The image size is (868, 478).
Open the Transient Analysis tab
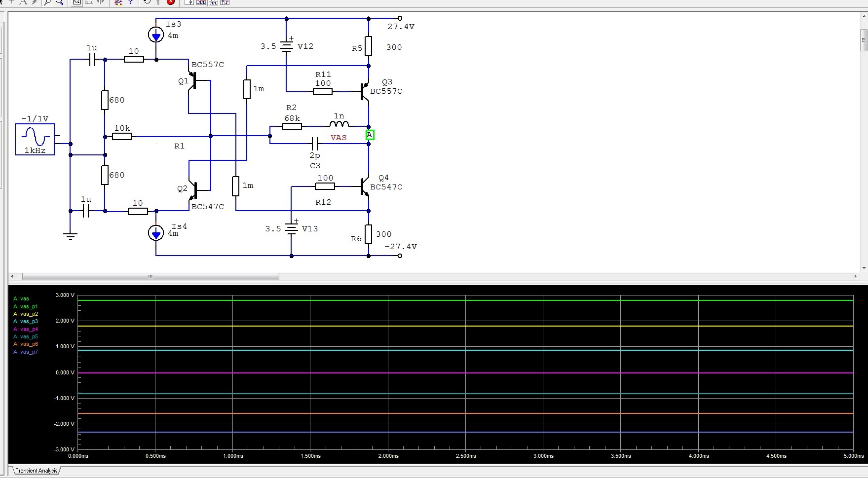(36, 471)
